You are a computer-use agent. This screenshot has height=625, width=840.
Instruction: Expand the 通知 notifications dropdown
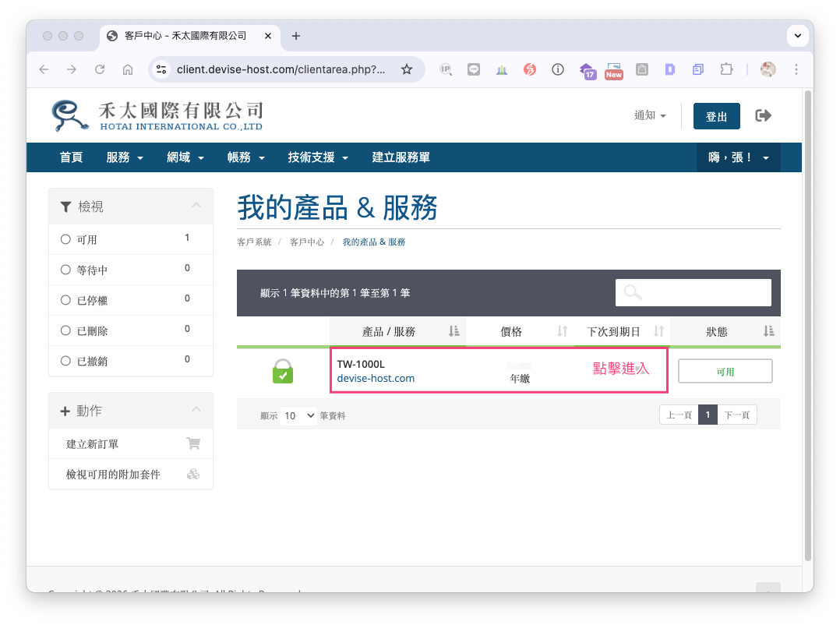650,115
